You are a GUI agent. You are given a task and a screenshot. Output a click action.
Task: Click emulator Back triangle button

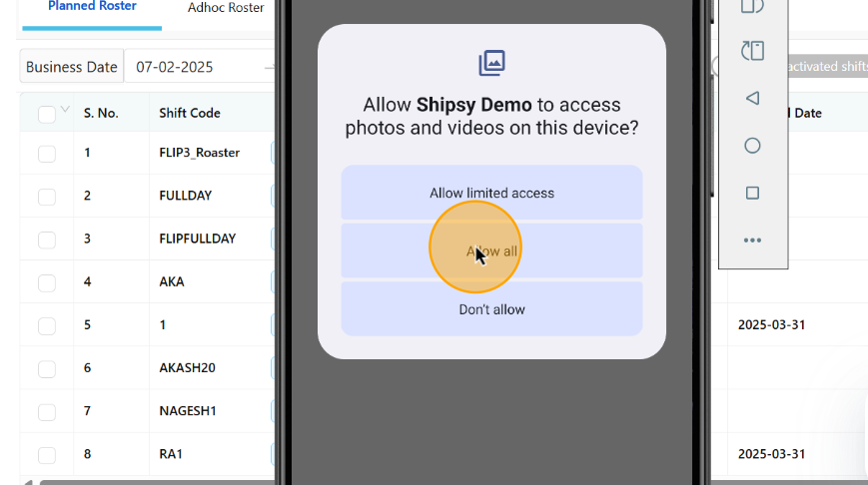click(752, 99)
